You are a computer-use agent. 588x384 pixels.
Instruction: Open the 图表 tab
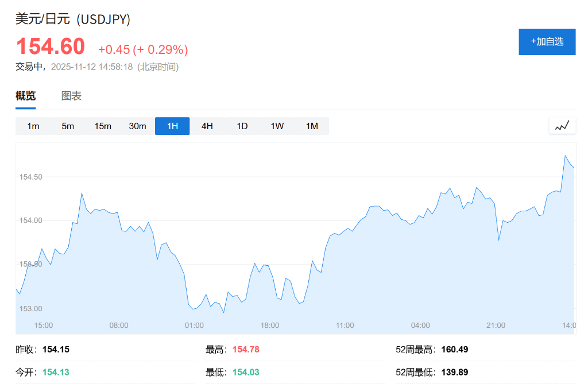71,96
